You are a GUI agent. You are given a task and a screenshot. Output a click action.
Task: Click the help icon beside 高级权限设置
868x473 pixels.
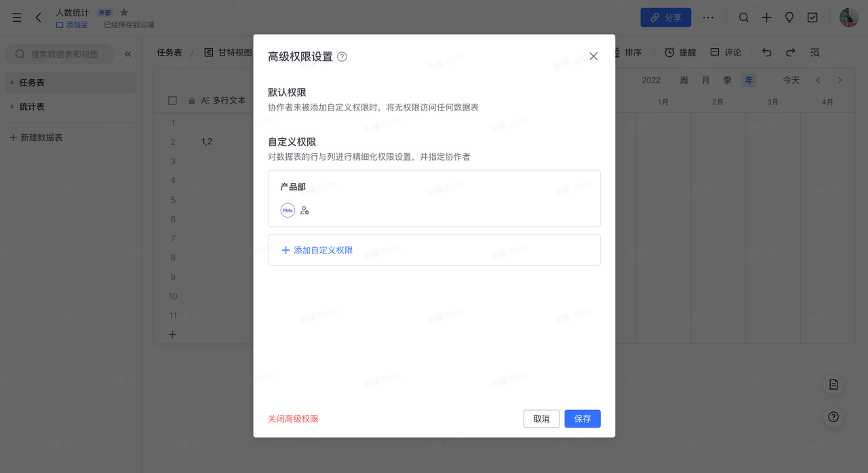342,57
